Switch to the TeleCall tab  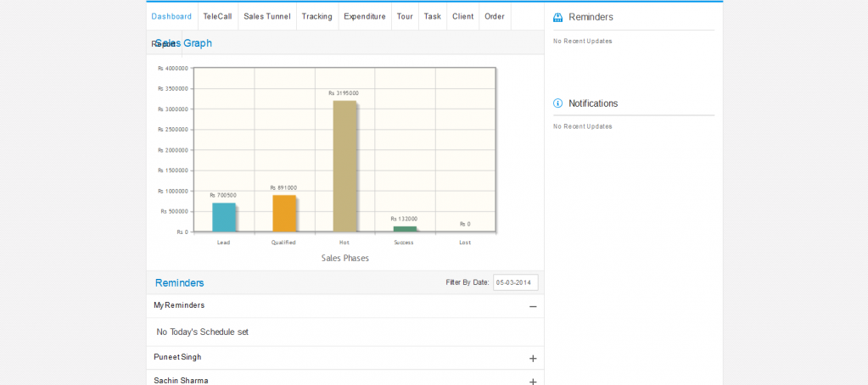tap(217, 16)
